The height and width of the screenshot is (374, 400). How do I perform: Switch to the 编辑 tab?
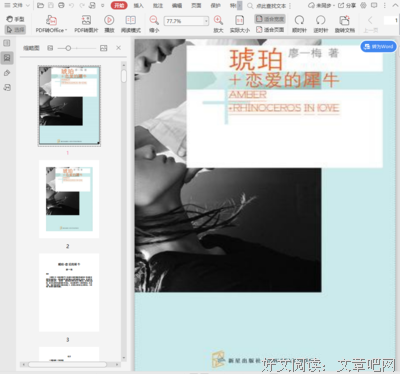pos(177,5)
